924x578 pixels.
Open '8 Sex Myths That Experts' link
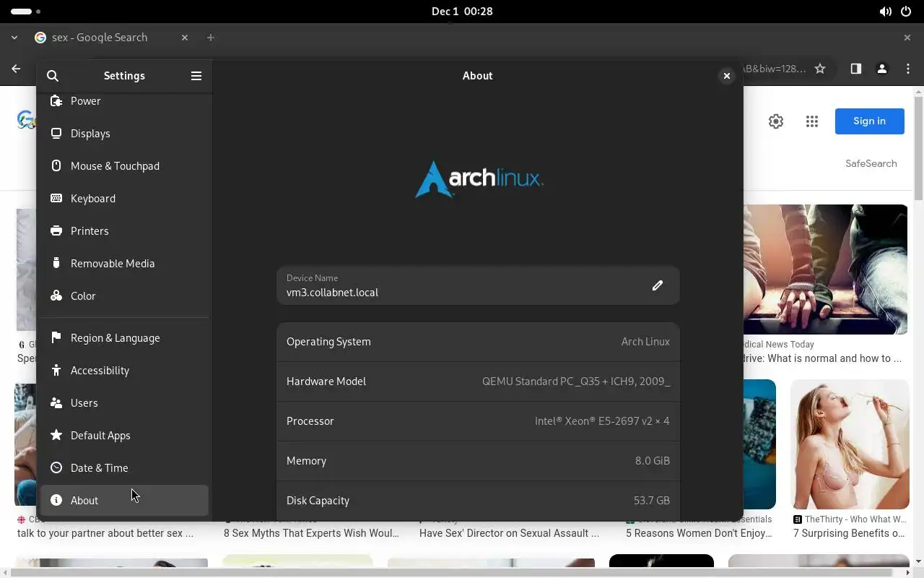point(311,533)
